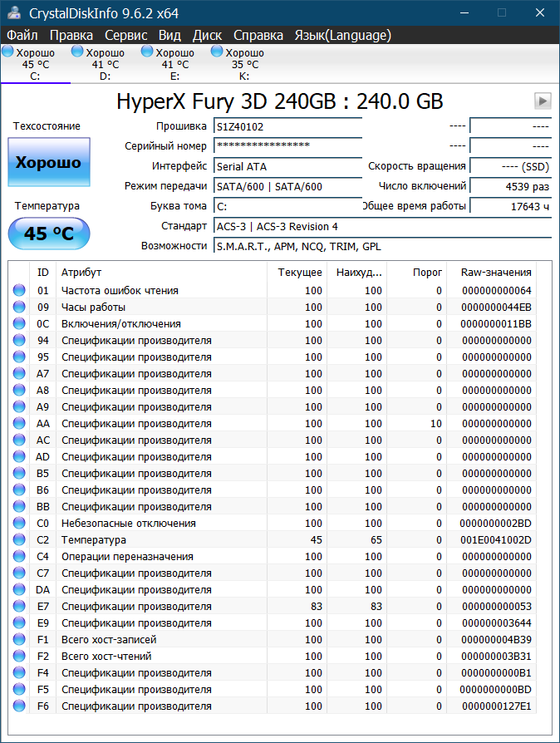The image size is (560, 743).
Task: Click status orb of Всего хост-записей row
Action: tap(19, 639)
